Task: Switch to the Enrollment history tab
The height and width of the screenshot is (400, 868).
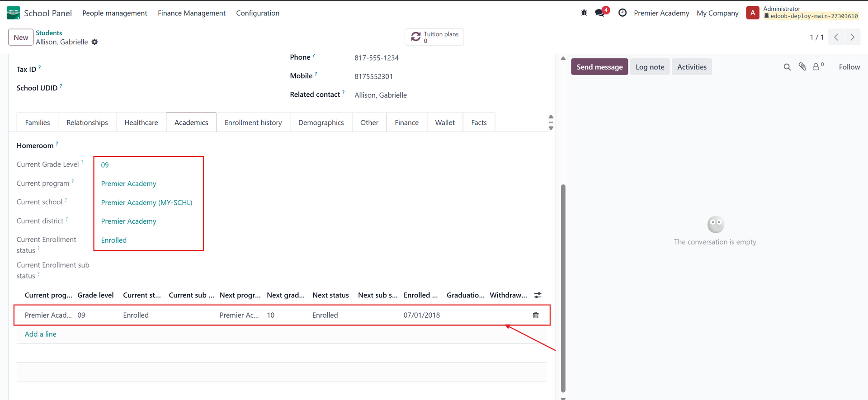Action: (x=253, y=122)
